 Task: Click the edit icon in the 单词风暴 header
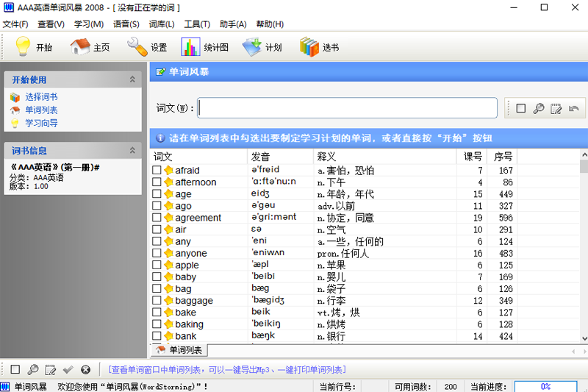160,71
